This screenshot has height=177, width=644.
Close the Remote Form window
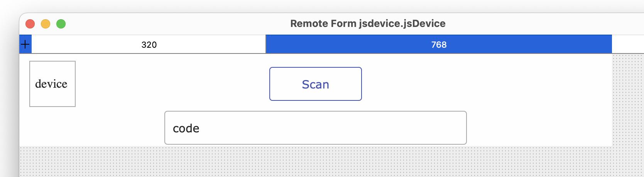30,24
